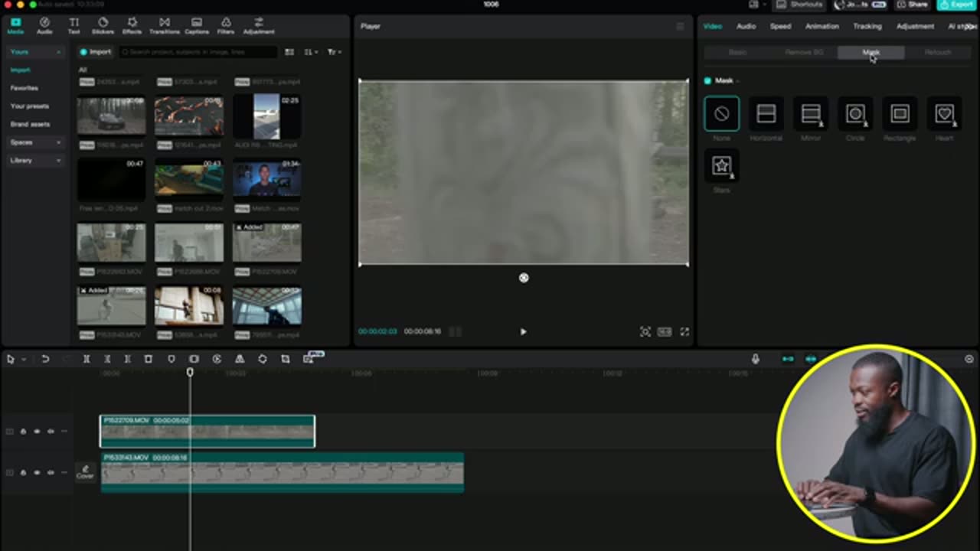Click the Import media button
The height and width of the screenshot is (551, 980).
pyautogui.click(x=96, y=52)
